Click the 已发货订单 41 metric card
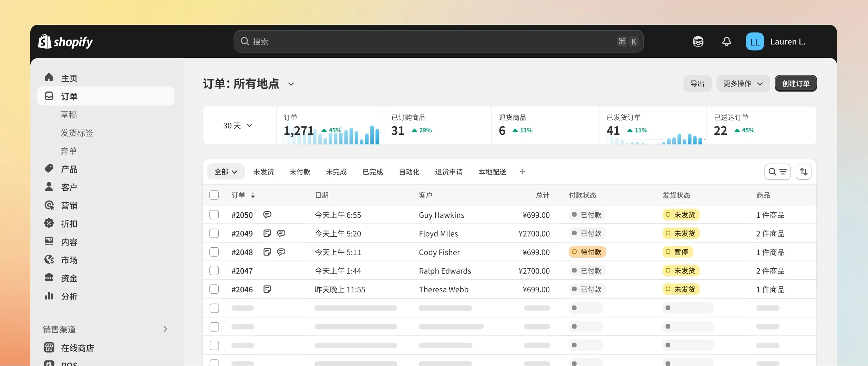Screen dimensions: 868x366 pos(653,126)
